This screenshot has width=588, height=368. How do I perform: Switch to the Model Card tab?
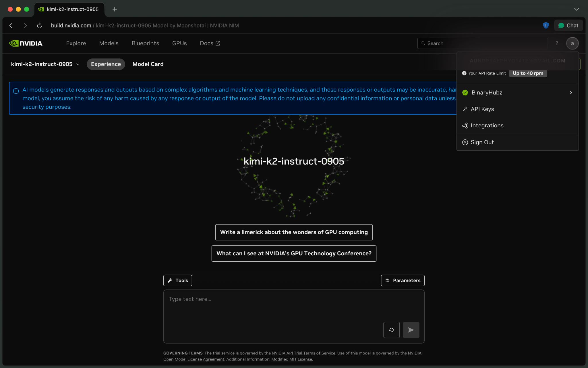[148, 64]
